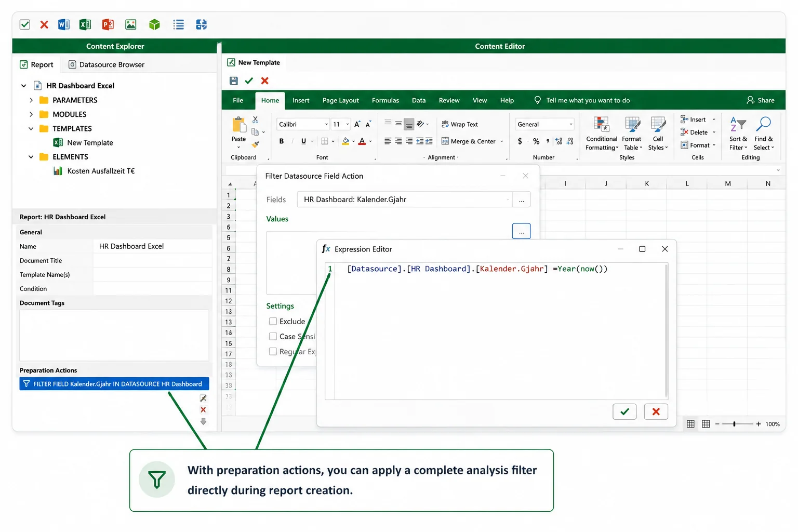Open the Insert ribbon tab
This screenshot has height=532, width=798.
(301, 100)
